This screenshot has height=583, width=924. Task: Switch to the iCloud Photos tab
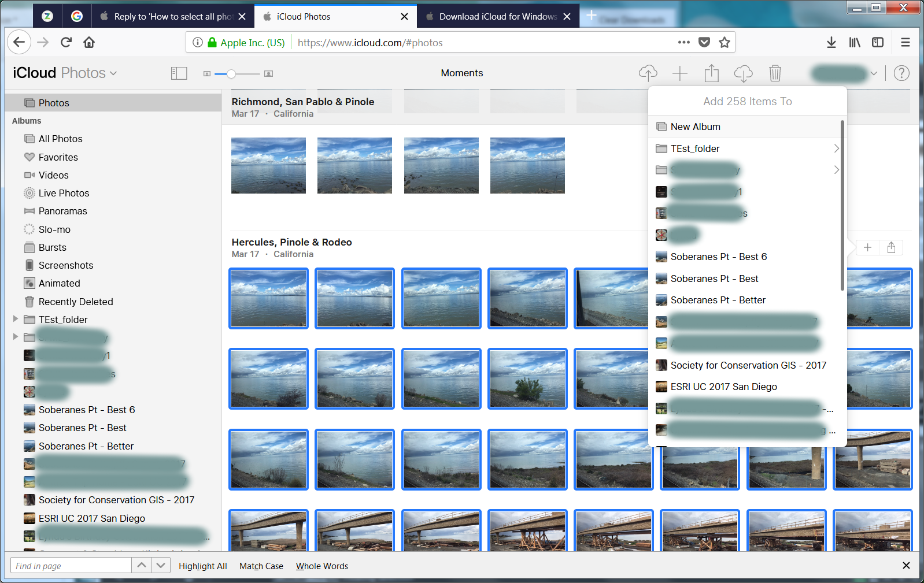pyautogui.click(x=335, y=17)
